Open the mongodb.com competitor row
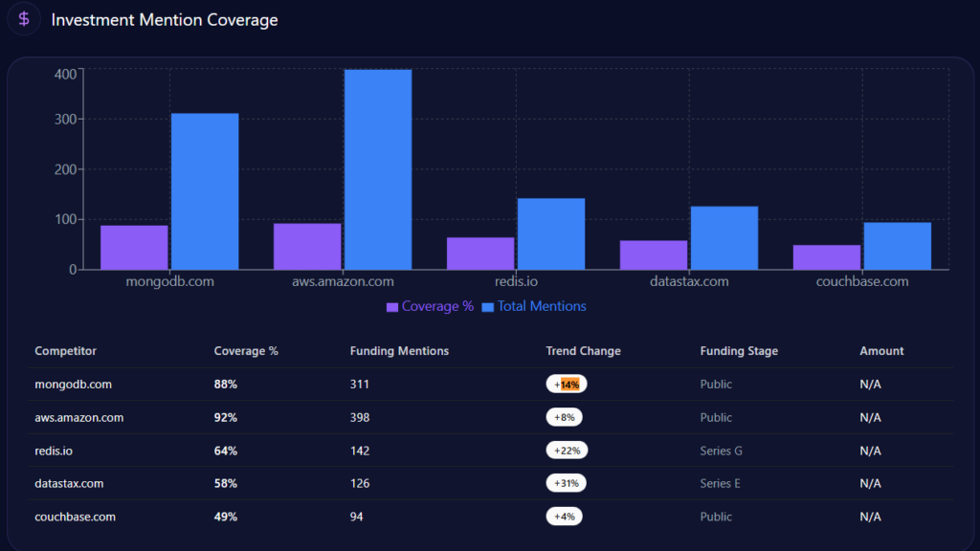The width and height of the screenshot is (980, 551). (73, 385)
